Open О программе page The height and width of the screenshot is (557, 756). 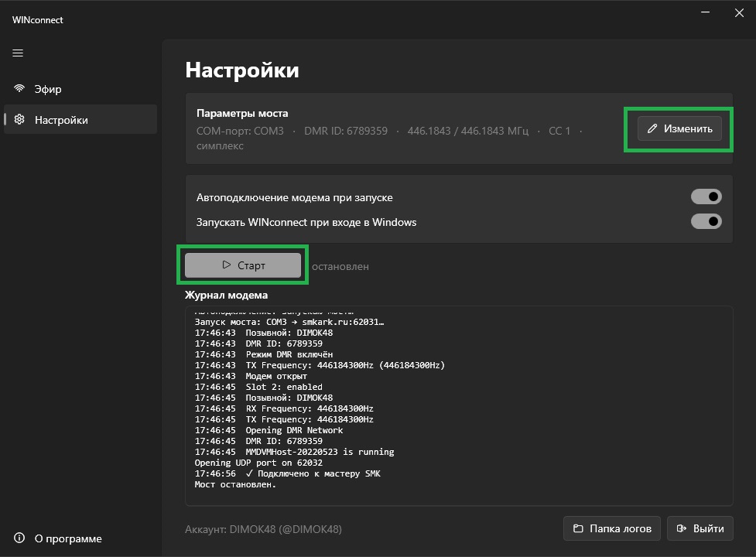tap(80, 538)
